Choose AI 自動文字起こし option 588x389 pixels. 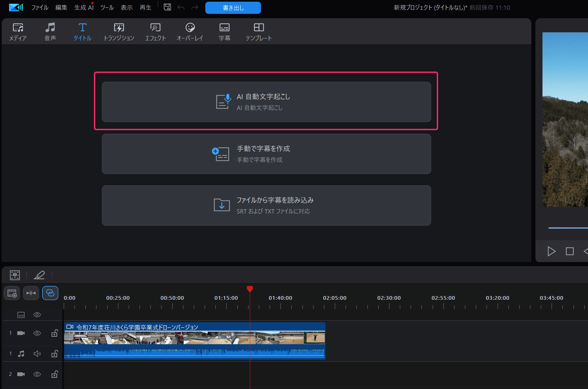tap(266, 102)
